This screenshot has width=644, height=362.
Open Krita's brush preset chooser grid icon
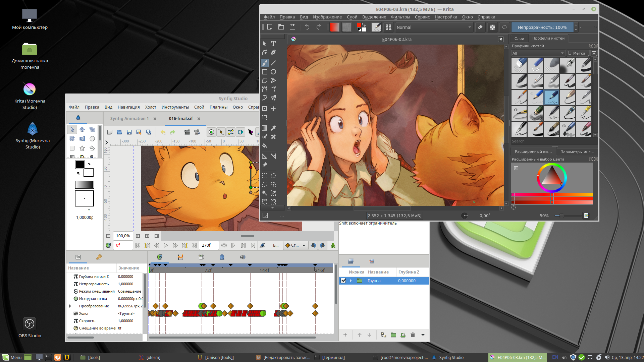click(388, 27)
